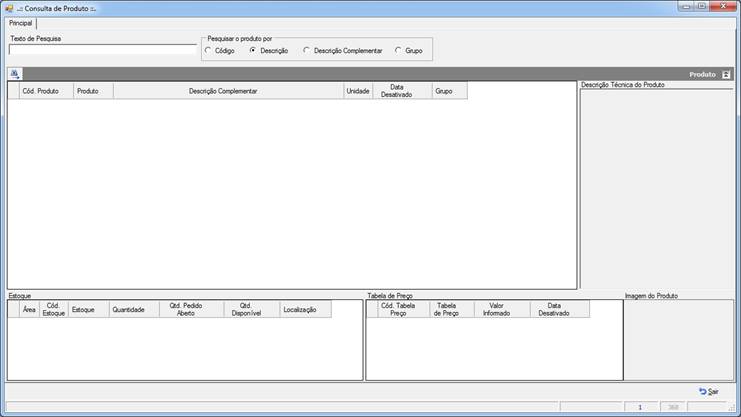Click the Cód. Tabela Preço column header
Viewport: 741px width, 417px height.
[x=404, y=310]
